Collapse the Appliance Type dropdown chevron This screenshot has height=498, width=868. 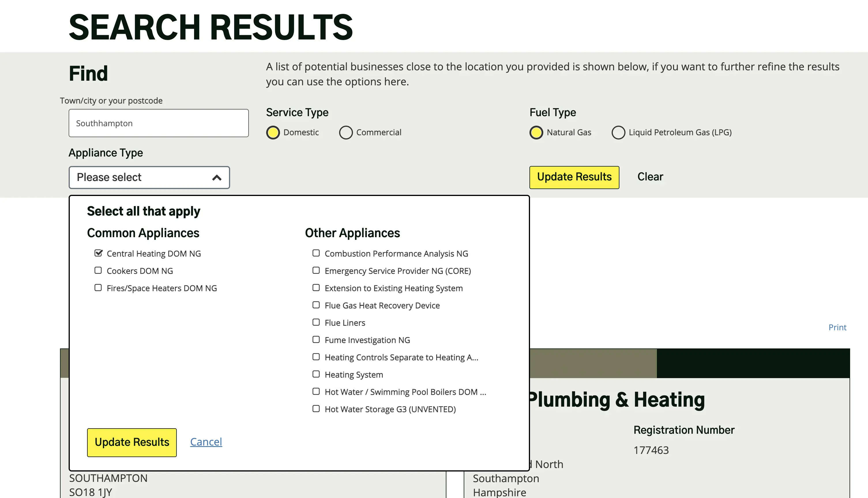pyautogui.click(x=217, y=177)
